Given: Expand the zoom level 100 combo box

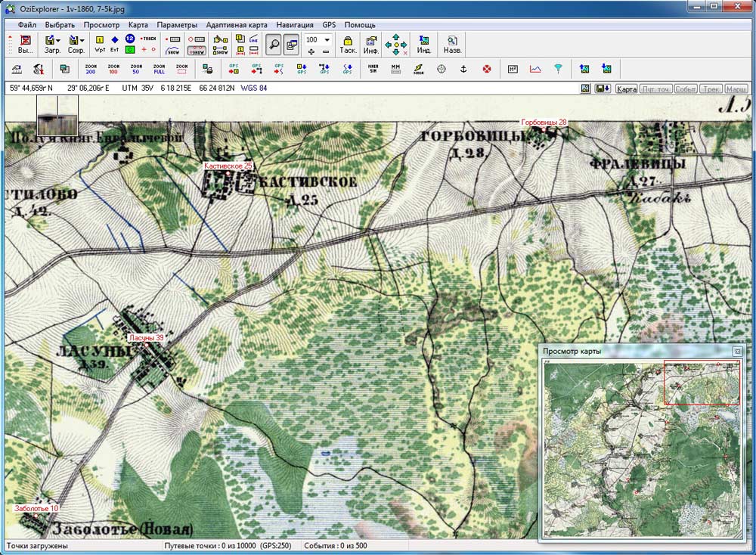Looking at the screenshot, I should (x=327, y=39).
